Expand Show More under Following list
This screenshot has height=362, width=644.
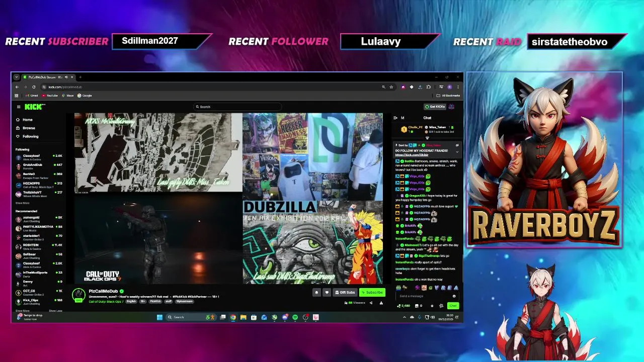[x=22, y=203]
